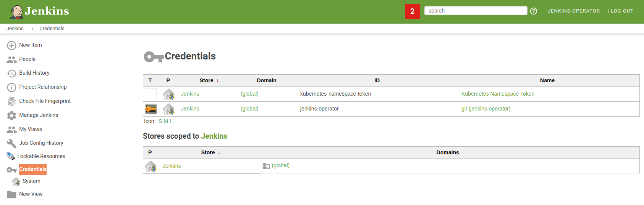
Task: Click the Jenkins butler logo icon
Action: [16, 12]
